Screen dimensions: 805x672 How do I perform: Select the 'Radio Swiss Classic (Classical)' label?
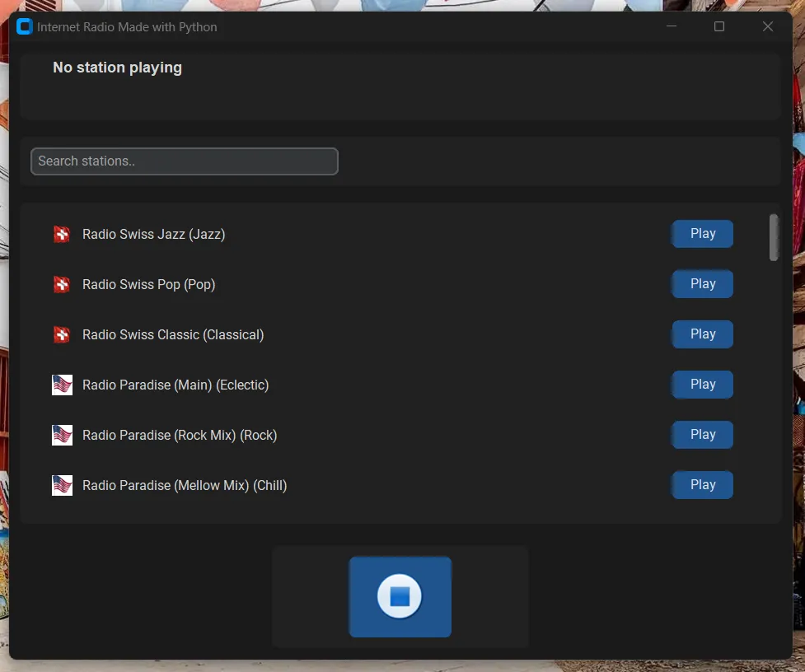[173, 335]
